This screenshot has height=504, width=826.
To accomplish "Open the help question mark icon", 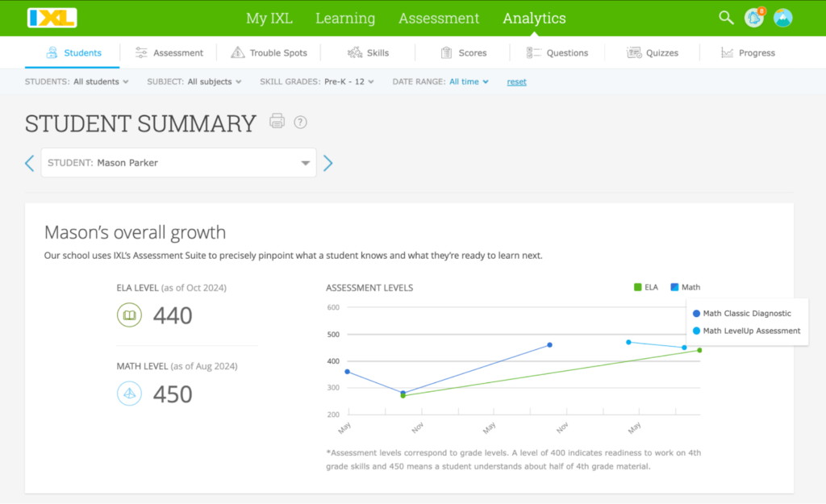I will (x=300, y=123).
